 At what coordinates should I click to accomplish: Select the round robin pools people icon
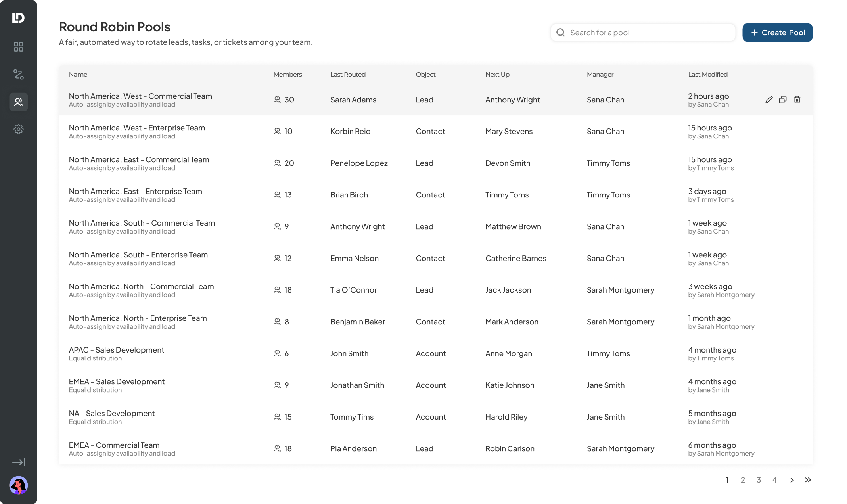click(x=19, y=102)
